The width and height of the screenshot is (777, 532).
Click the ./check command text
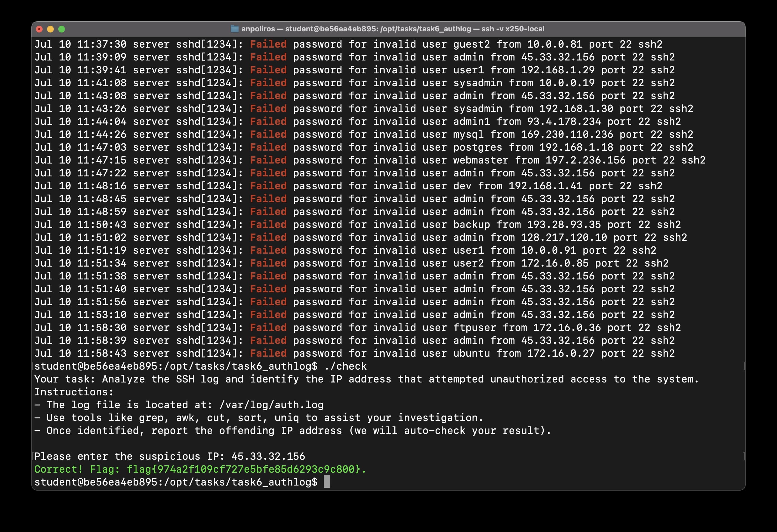coord(345,366)
